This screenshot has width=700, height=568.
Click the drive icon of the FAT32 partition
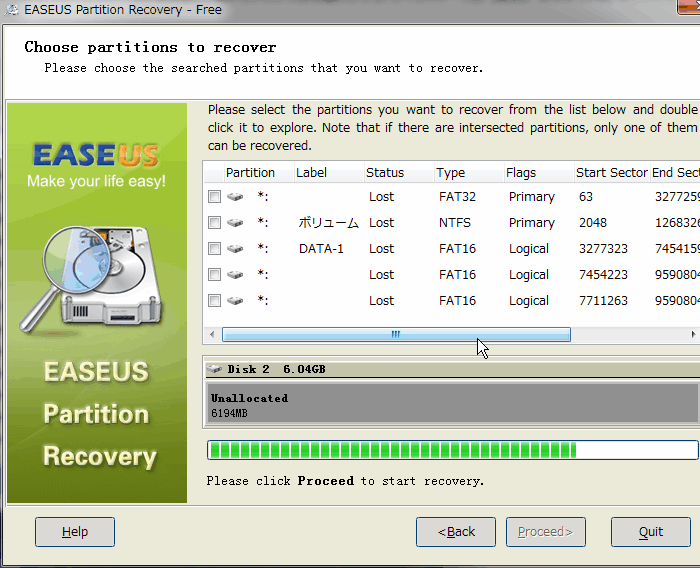(x=235, y=197)
